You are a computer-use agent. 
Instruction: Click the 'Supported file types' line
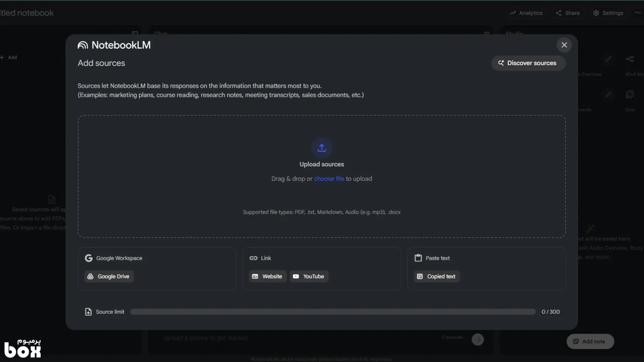click(322, 212)
